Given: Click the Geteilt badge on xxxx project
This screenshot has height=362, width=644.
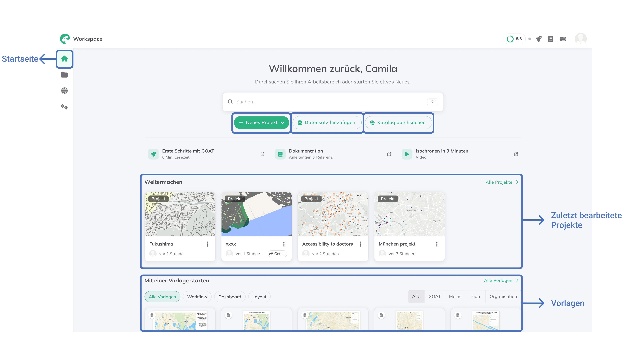Looking at the screenshot, I should click(x=277, y=254).
